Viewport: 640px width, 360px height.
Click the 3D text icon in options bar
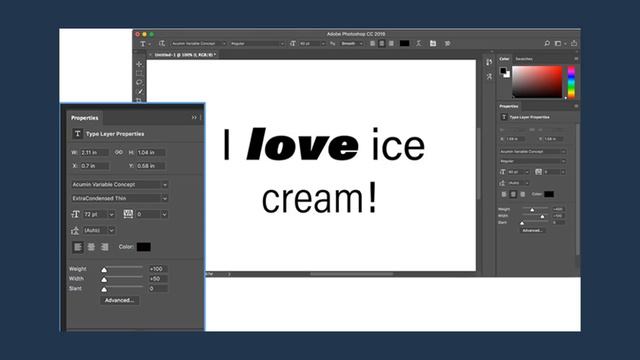pos(447,43)
